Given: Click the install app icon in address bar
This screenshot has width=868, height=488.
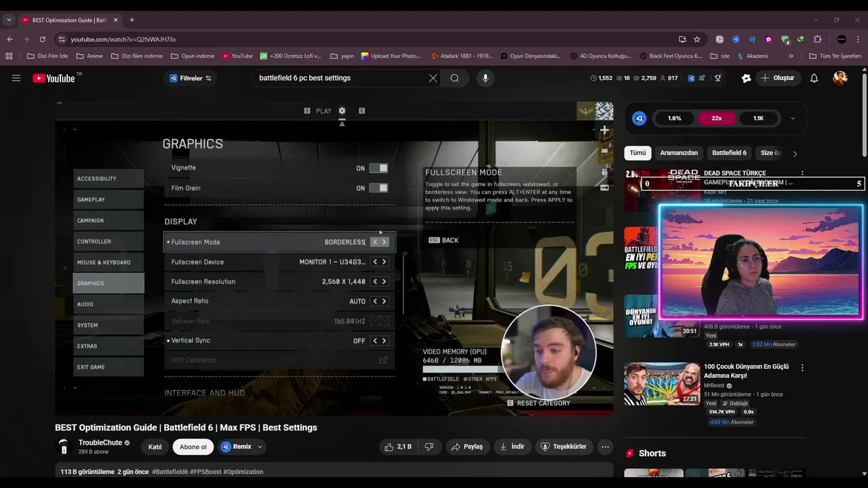Looking at the screenshot, I should 682,39.
